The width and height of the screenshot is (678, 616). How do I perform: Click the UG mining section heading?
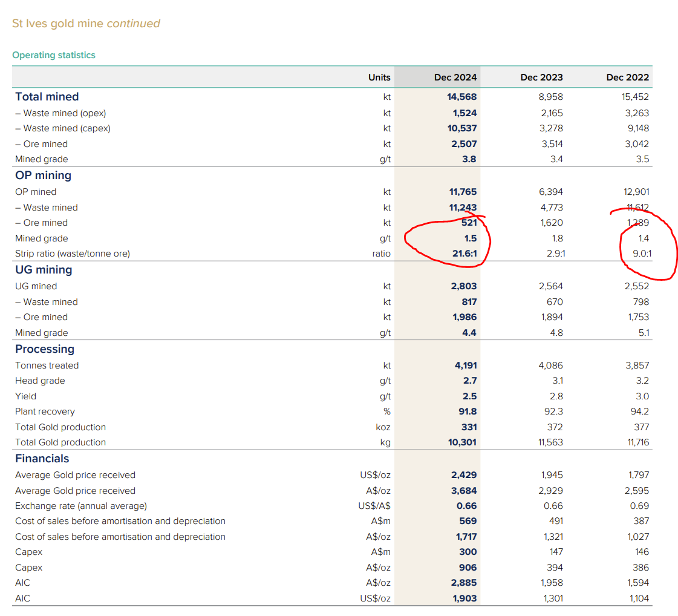[x=44, y=270]
